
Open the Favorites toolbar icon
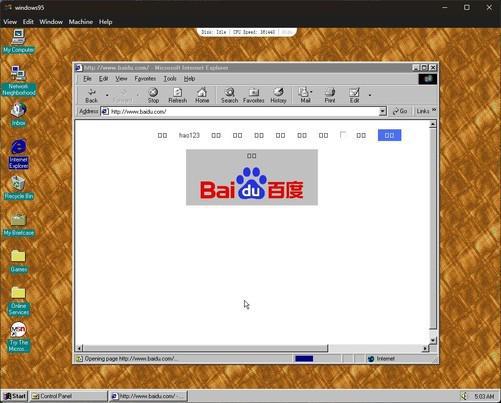254,95
